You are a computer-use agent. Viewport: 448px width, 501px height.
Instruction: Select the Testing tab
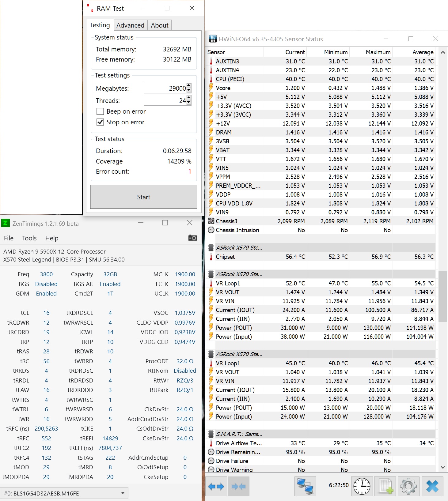tap(100, 25)
